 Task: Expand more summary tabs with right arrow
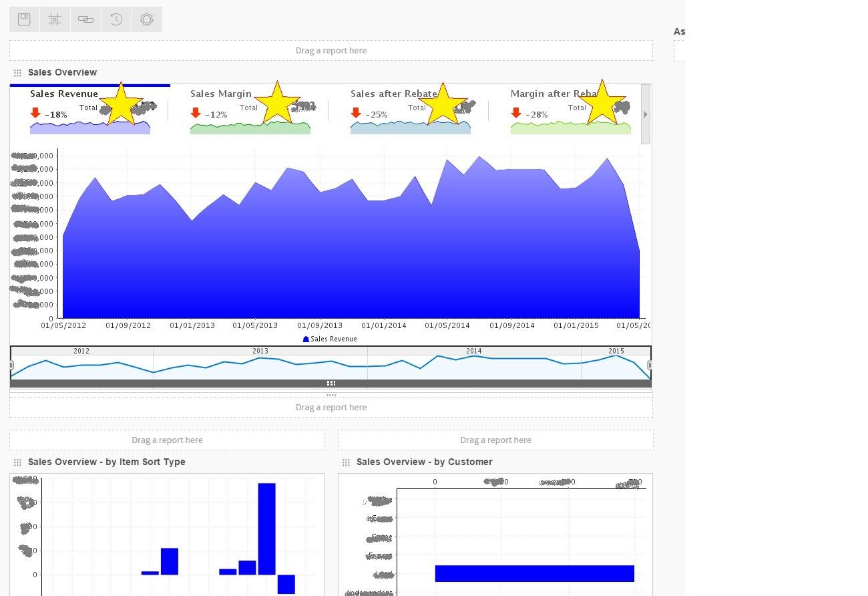[645, 115]
